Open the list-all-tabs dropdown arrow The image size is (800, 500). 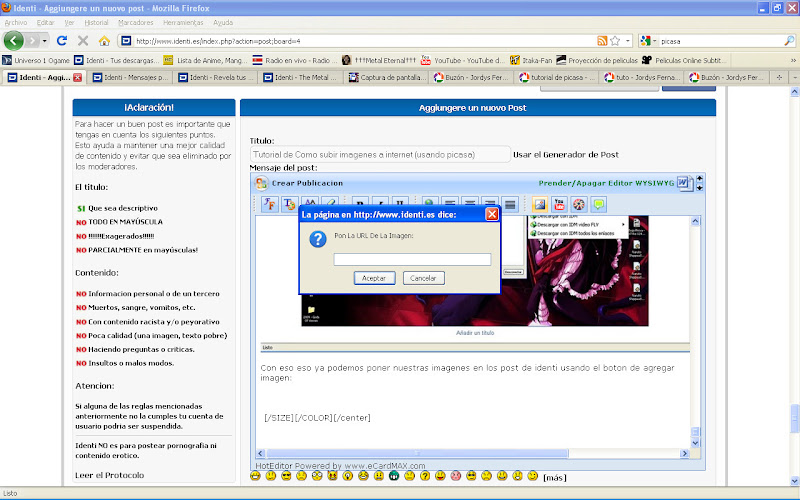(x=795, y=78)
